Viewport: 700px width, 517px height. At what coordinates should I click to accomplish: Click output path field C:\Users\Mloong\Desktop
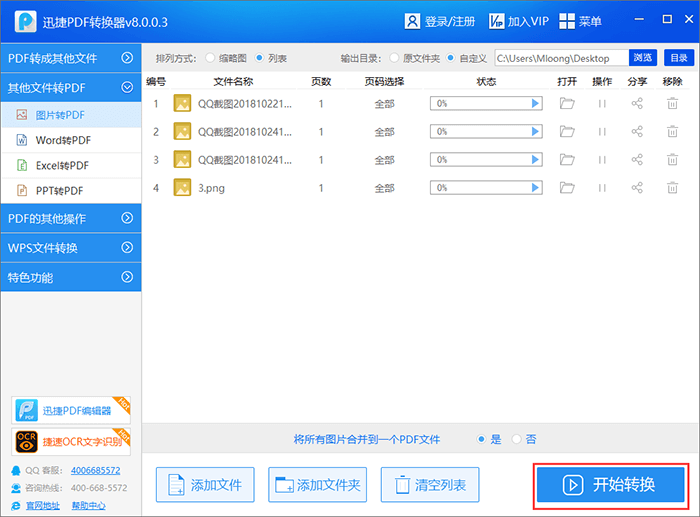tap(562, 58)
